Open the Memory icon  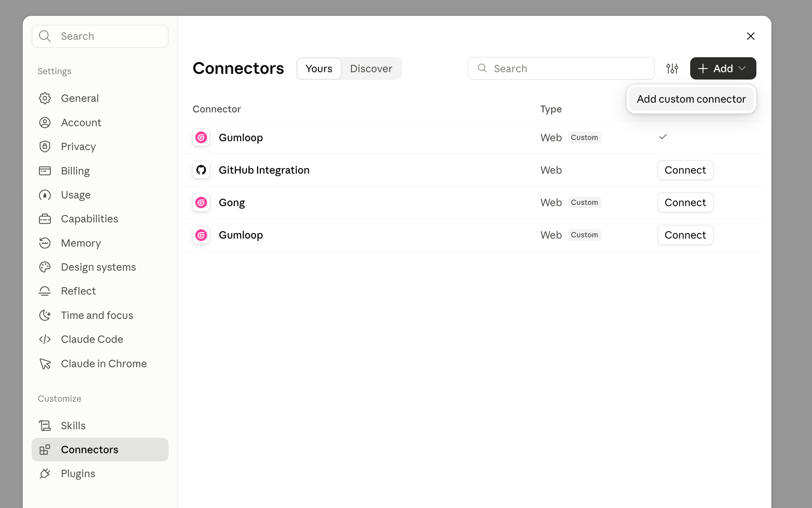(45, 243)
